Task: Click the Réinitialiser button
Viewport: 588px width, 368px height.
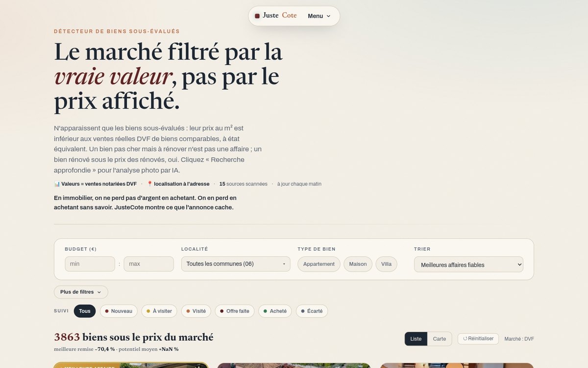Action: click(478, 339)
